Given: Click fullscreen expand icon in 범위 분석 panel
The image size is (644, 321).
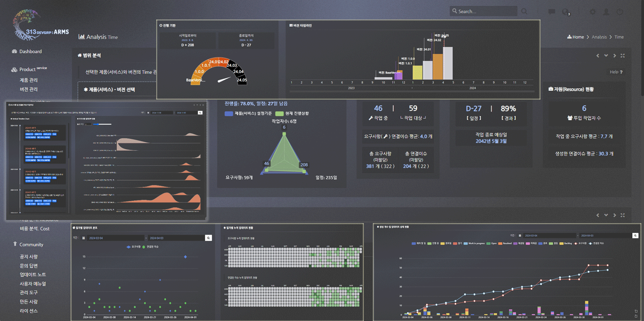Looking at the screenshot, I should click(623, 56).
